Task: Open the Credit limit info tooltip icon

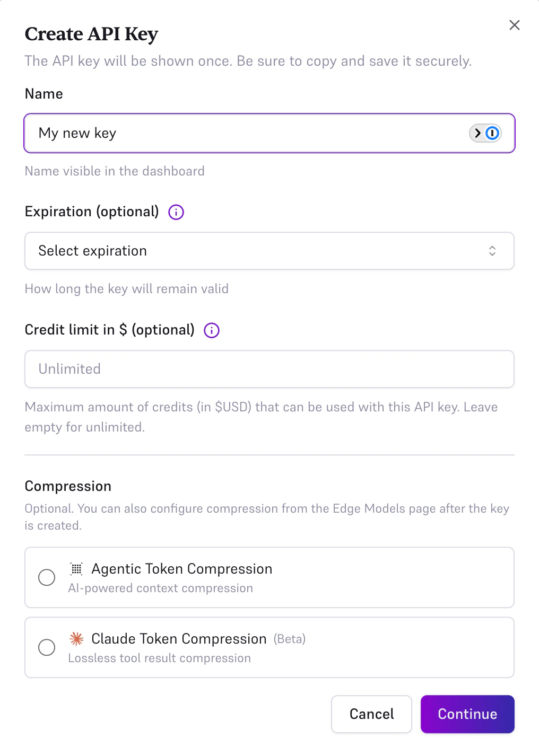Action: click(x=211, y=330)
